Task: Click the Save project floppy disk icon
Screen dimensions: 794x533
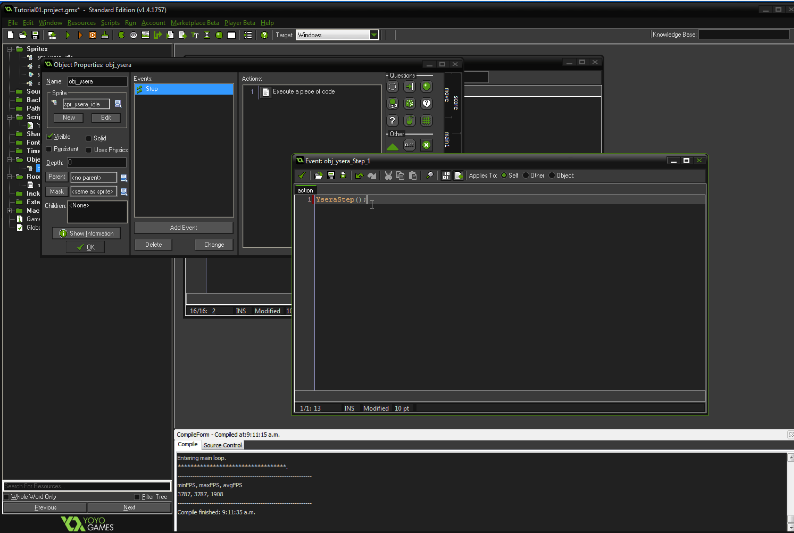Action: 35,35
